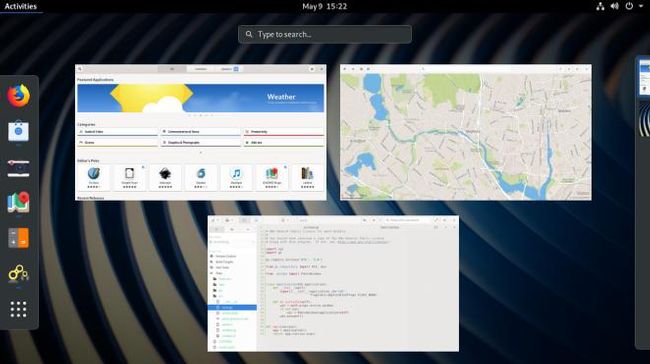Open books app in Editor's Picks

click(x=308, y=177)
